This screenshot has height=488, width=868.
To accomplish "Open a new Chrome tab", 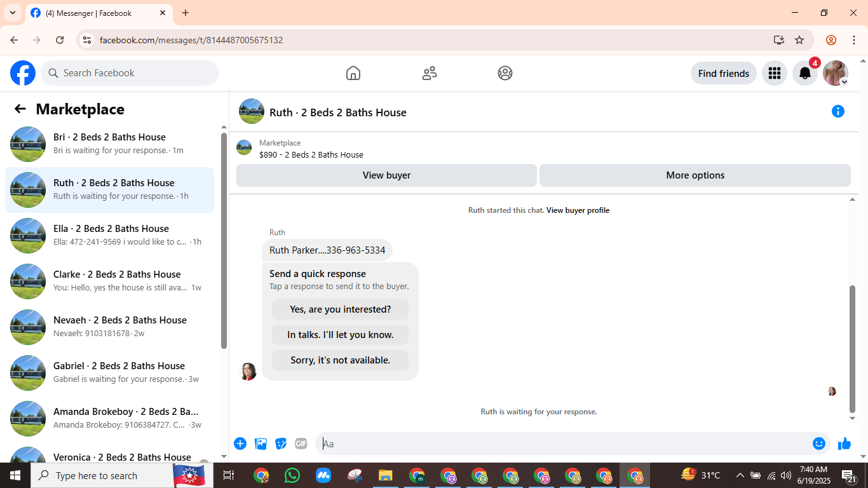I will 186,13.
